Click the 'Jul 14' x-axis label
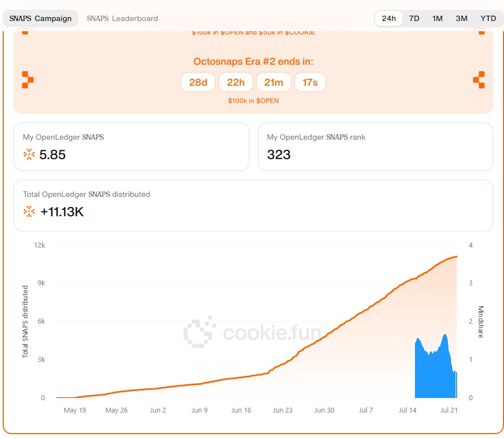Screen dimensions: 504x439 tap(407, 410)
